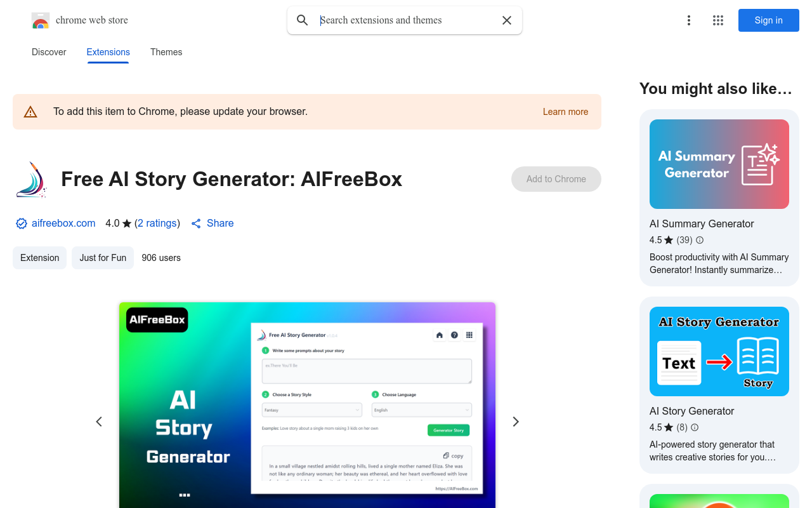The width and height of the screenshot is (812, 508).
Task: Click the AI Story Generator screenshot
Action: (307, 405)
